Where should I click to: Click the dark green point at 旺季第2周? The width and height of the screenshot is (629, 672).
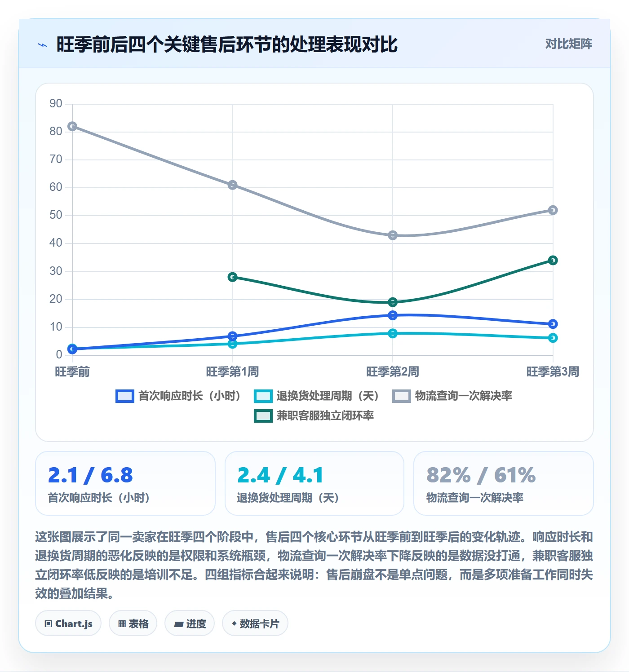coord(393,302)
